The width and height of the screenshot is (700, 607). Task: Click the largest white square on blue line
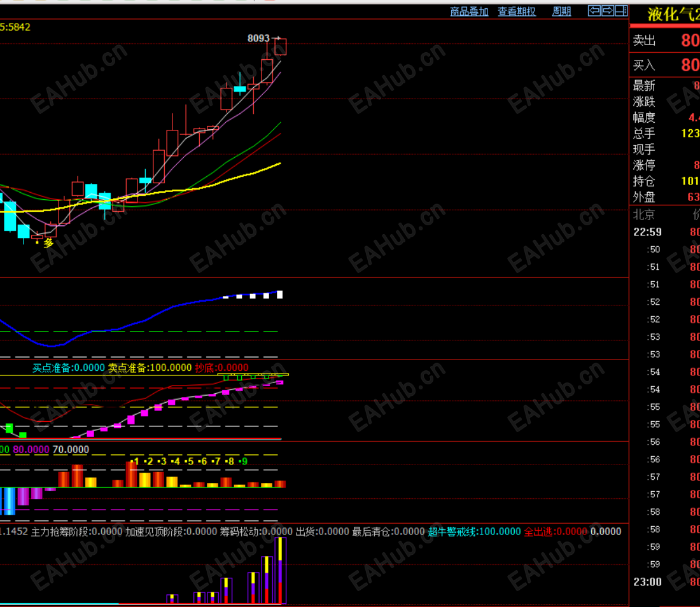[280, 295]
